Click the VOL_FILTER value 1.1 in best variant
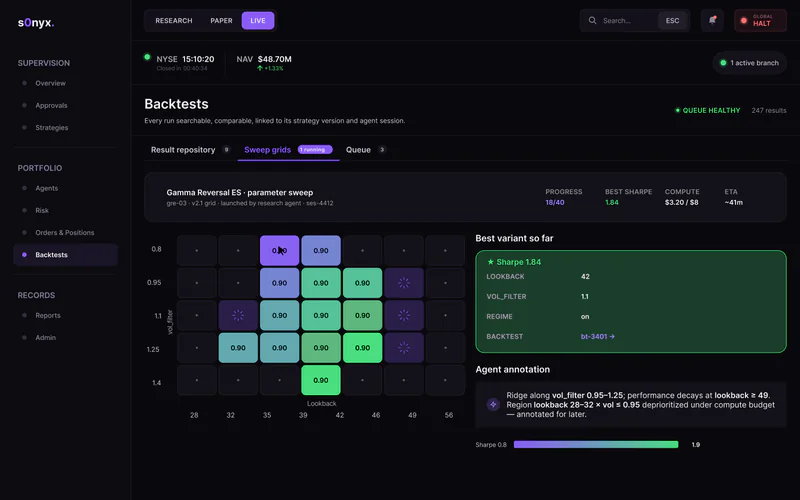Image resolution: width=800 pixels, height=500 pixels. tap(585, 296)
